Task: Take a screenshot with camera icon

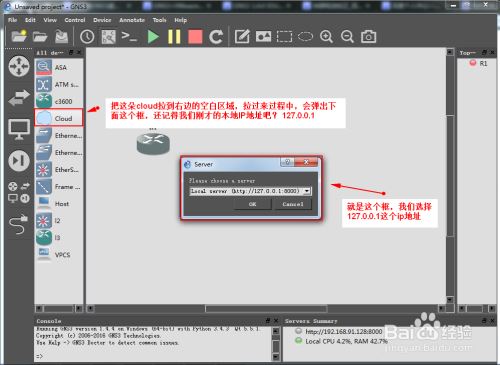Action: (x=368, y=36)
